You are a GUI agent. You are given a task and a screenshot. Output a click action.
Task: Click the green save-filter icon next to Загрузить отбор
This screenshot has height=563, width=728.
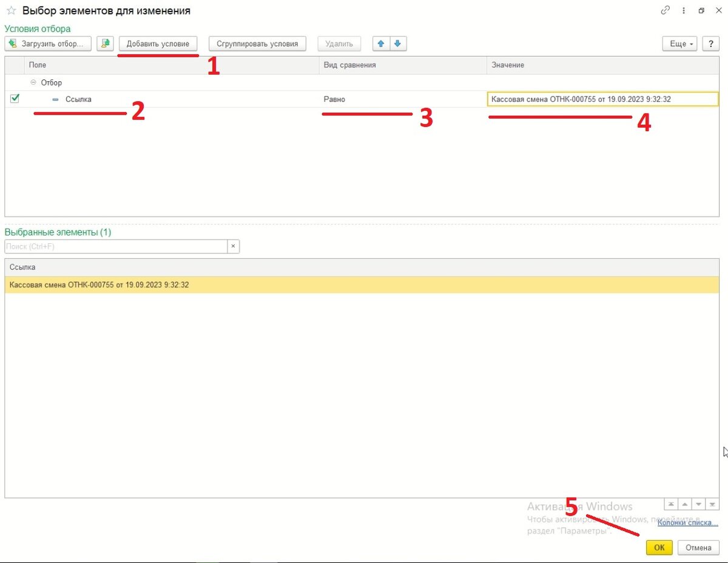pyautogui.click(x=106, y=44)
